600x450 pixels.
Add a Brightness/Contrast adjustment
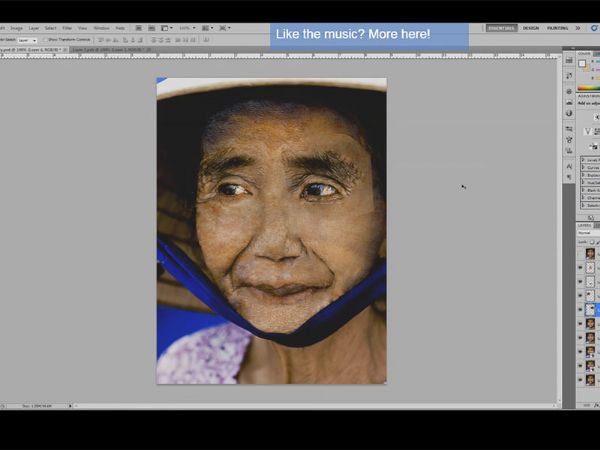(597, 117)
